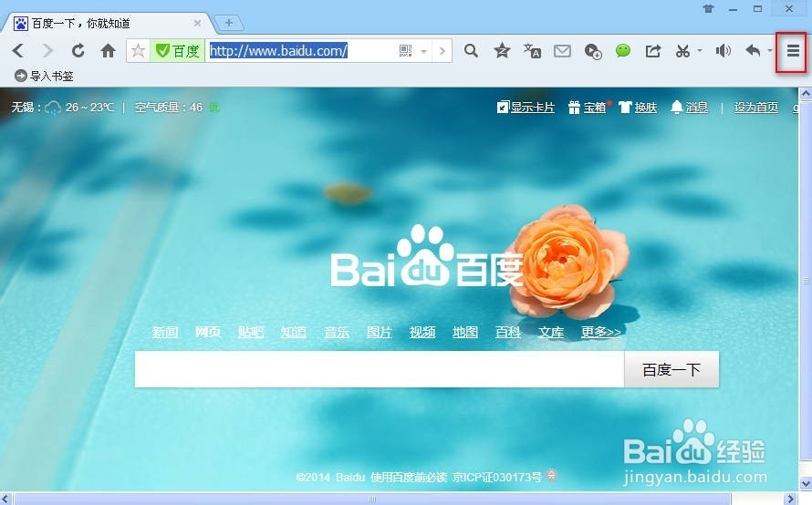Click the horizontal scrollbar left arrow
Image resolution: width=812 pixels, height=505 pixels.
coord(5,499)
